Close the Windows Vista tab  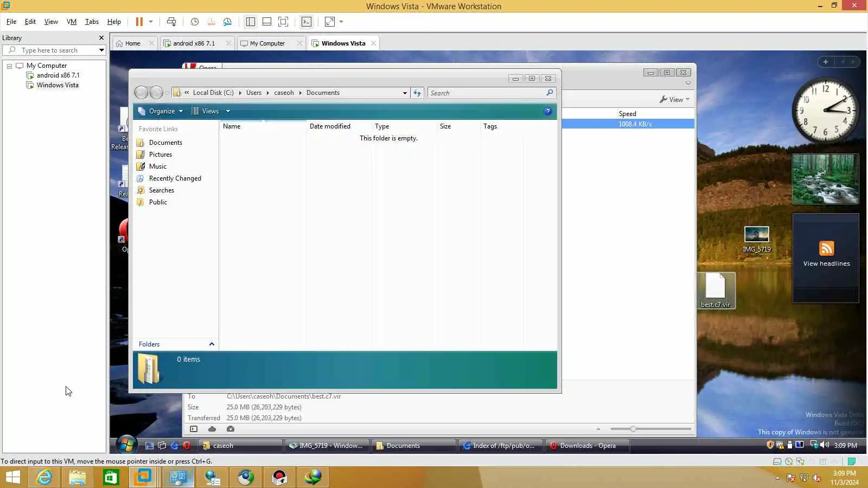[x=373, y=43]
